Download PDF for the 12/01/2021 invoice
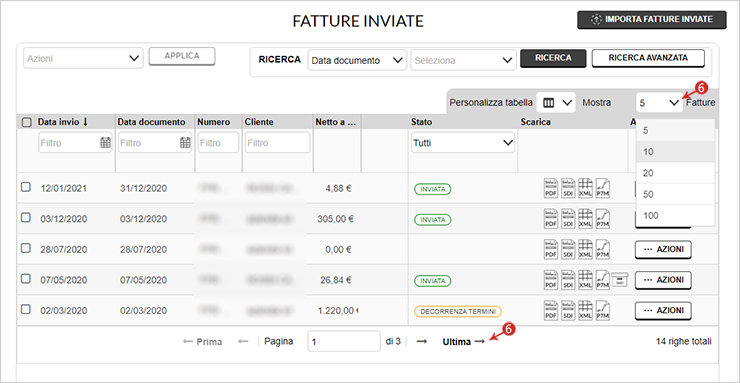 [551, 189]
